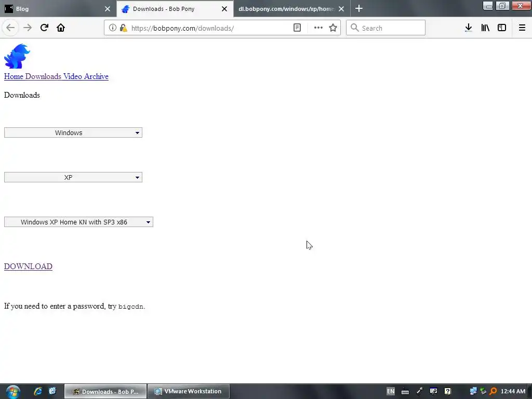
Task: Open the downloads arrow in toolbar
Action: (469, 28)
